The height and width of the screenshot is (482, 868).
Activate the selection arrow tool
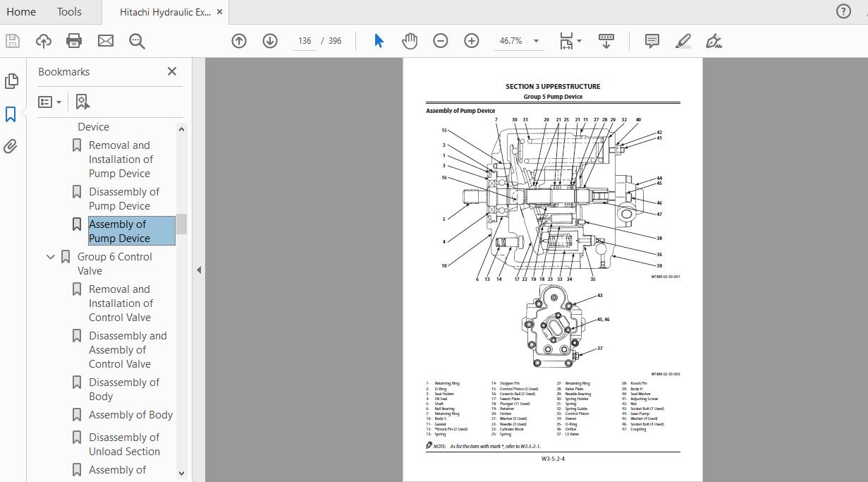point(379,41)
